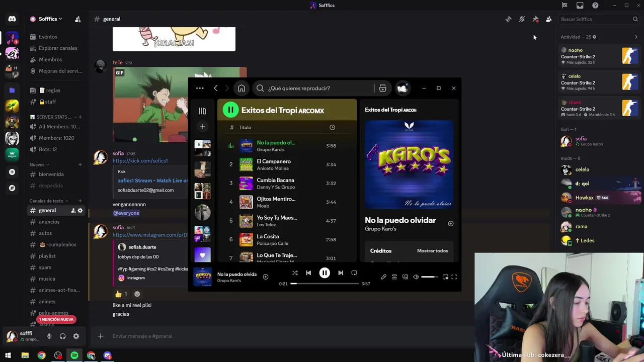The height and width of the screenshot is (362, 644).
Task: Open Actividad settings gear
Action: point(594,37)
